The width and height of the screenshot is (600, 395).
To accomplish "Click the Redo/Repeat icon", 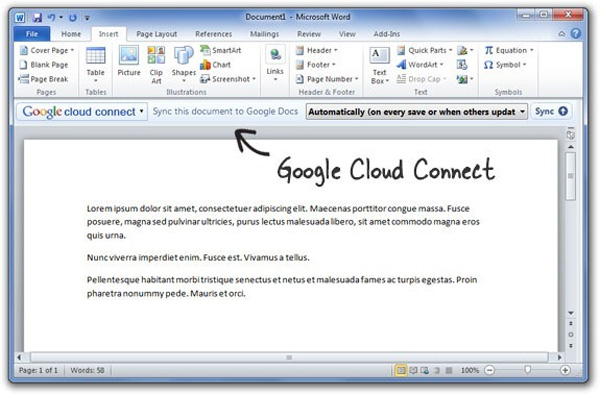I will point(72,17).
